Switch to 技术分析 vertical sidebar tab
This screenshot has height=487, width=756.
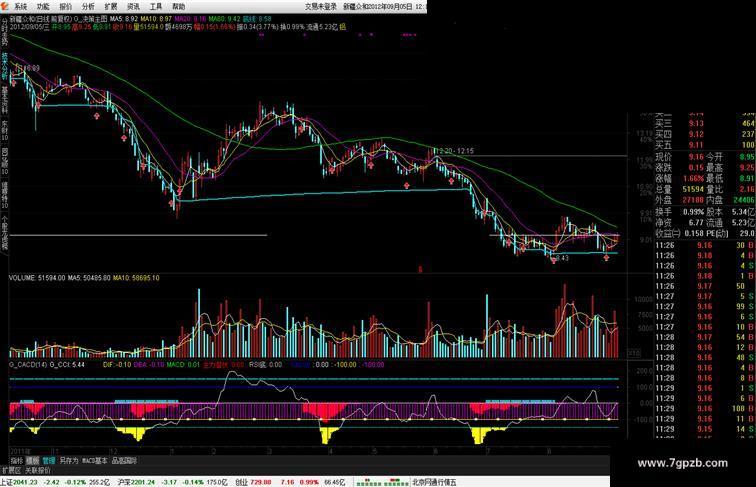click(x=4, y=66)
